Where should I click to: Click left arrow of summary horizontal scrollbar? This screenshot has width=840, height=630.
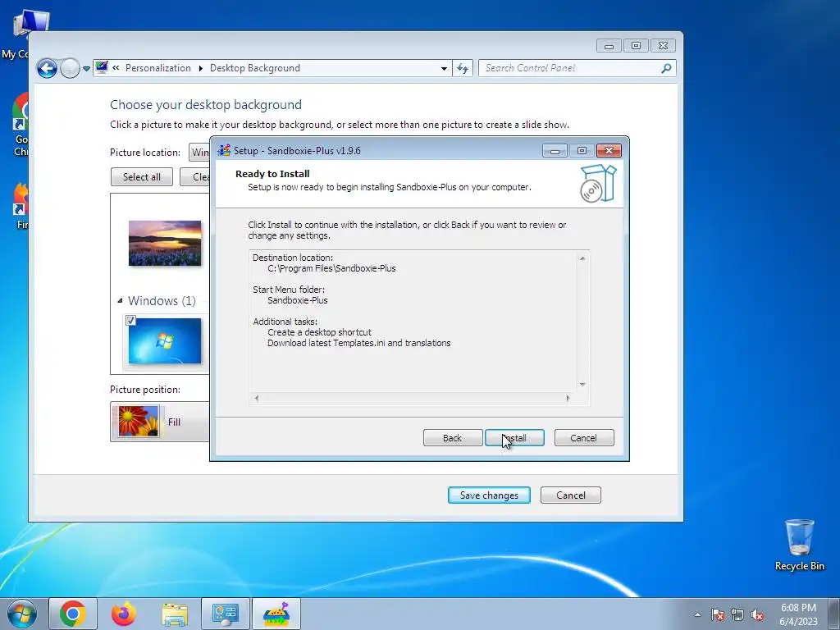point(257,398)
